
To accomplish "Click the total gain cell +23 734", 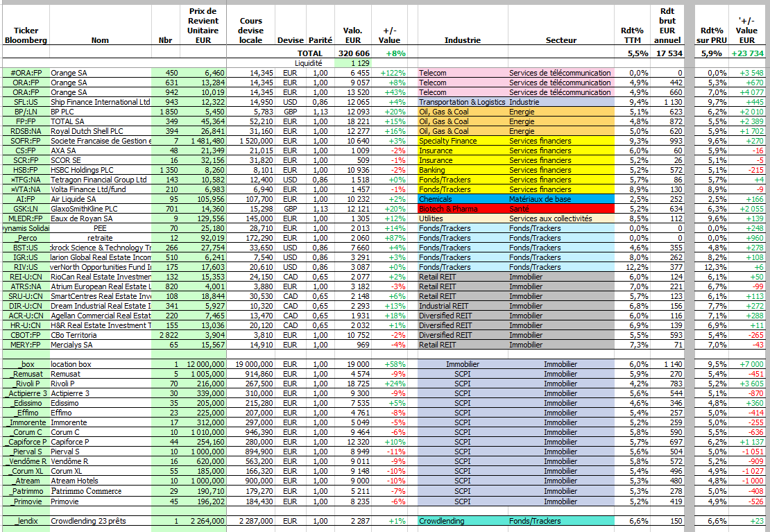I will (747, 53).
